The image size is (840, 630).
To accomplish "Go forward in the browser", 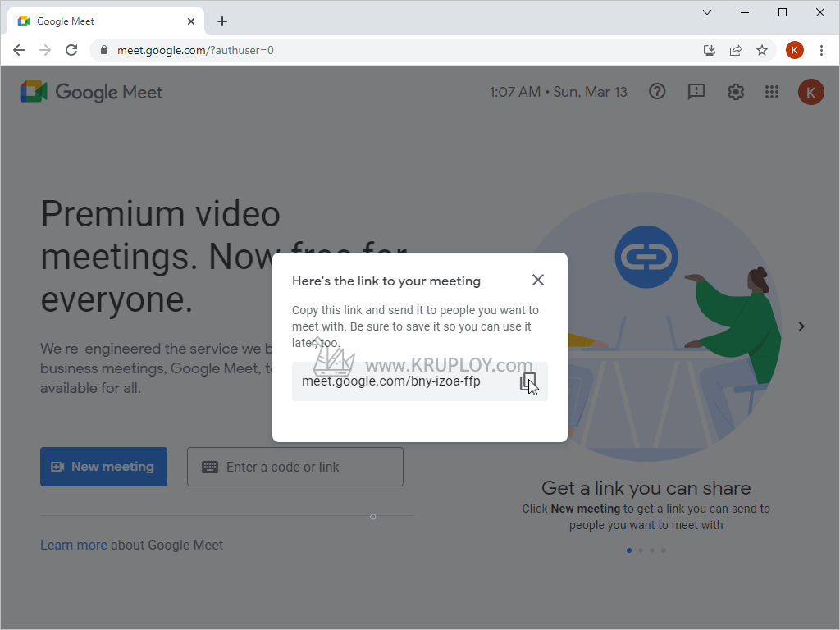I will pyautogui.click(x=45, y=50).
